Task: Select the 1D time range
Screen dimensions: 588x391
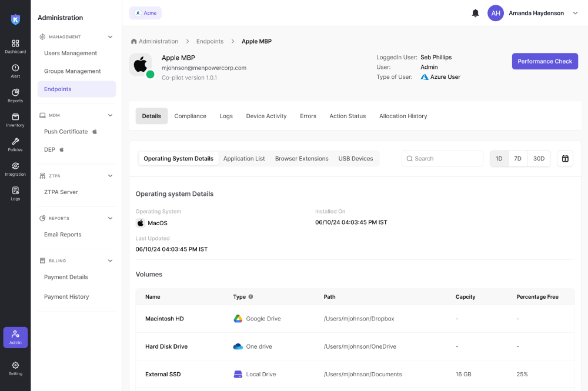Action: coord(499,159)
